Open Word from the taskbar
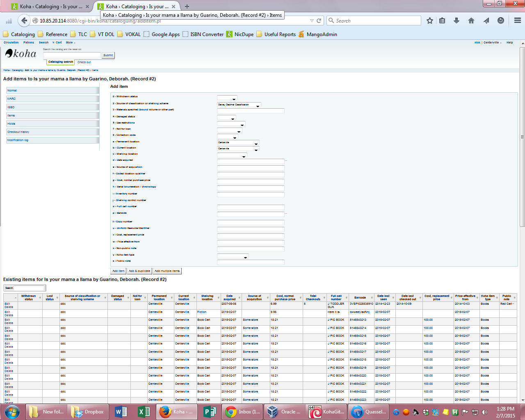Screen dimensions: 525x420 pyautogui.click(x=121, y=412)
